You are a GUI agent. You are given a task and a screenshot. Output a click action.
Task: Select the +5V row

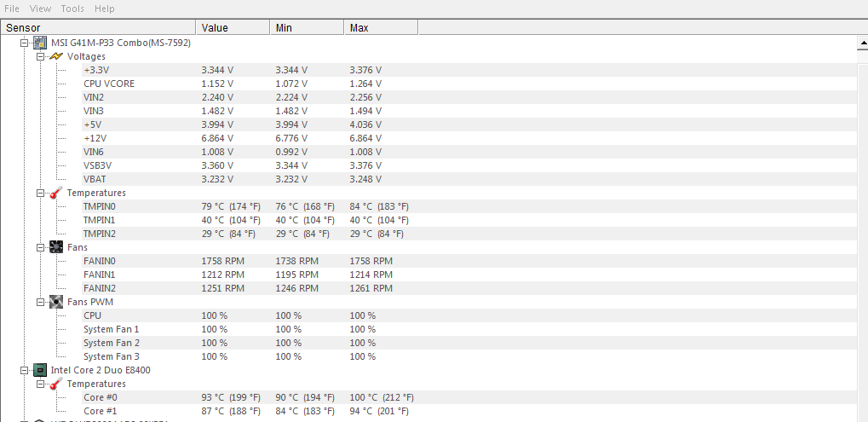click(468, 124)
